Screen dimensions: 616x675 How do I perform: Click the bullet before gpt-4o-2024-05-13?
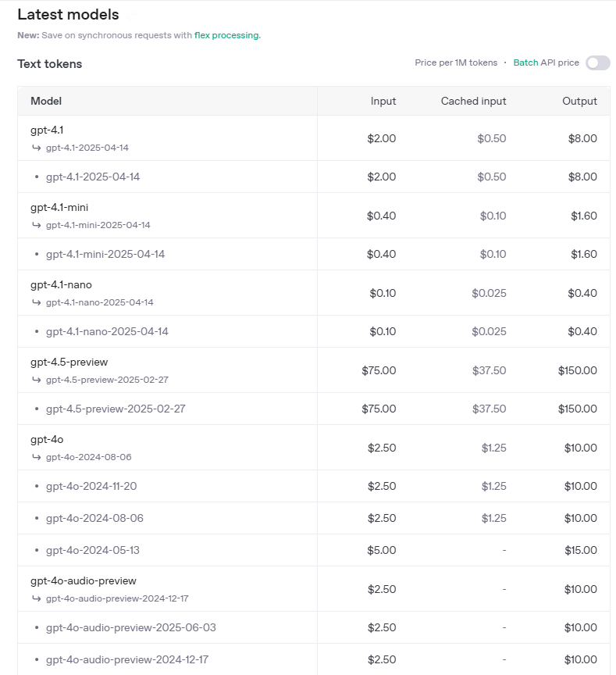[37, 550]
